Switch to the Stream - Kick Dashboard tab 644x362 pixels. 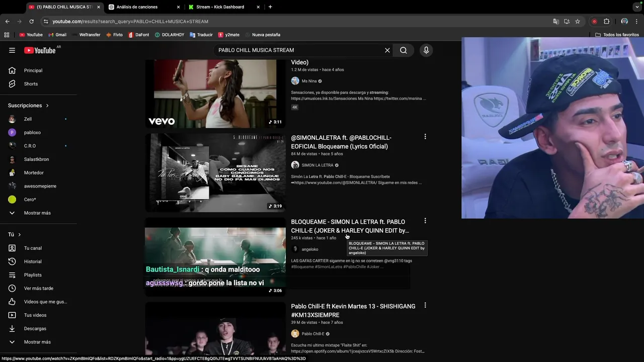coord(220,7)
